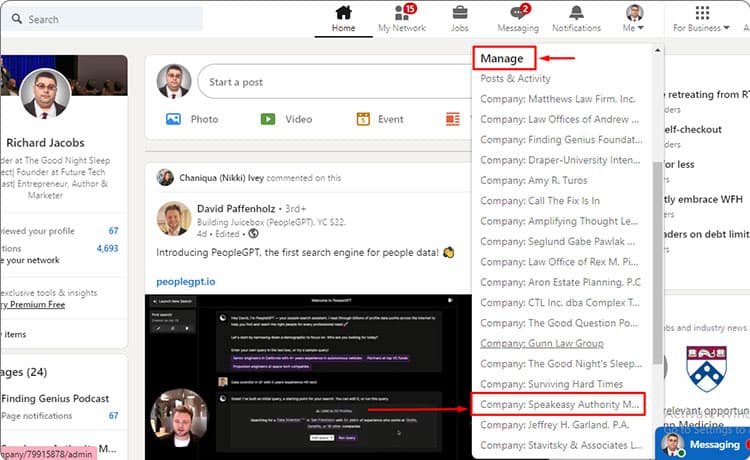750x460 pixels.
Task: Add a Video to a post
Action: pos(286,119)
